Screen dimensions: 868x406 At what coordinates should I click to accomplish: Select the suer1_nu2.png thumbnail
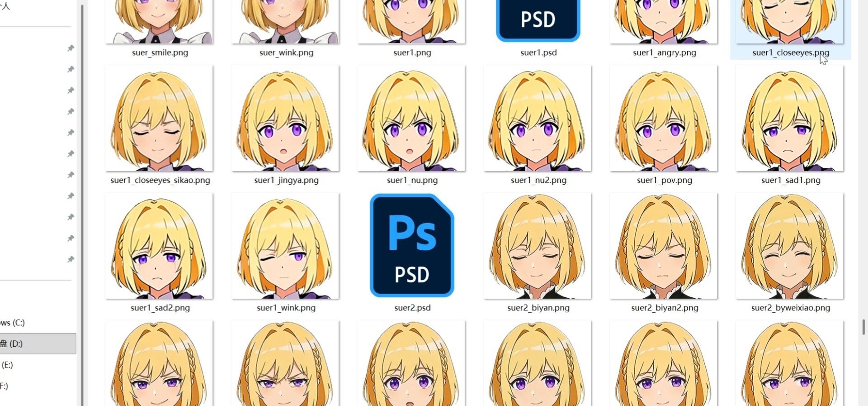coord(538,119)
